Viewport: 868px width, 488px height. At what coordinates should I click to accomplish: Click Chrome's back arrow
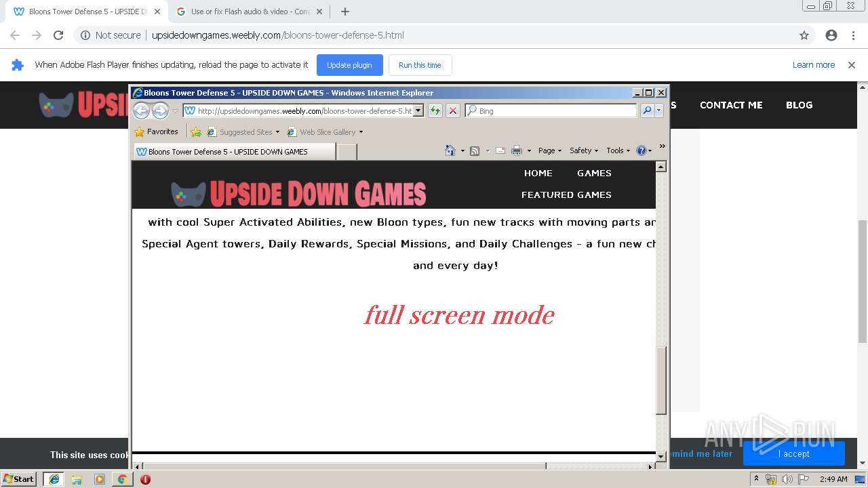15,35
